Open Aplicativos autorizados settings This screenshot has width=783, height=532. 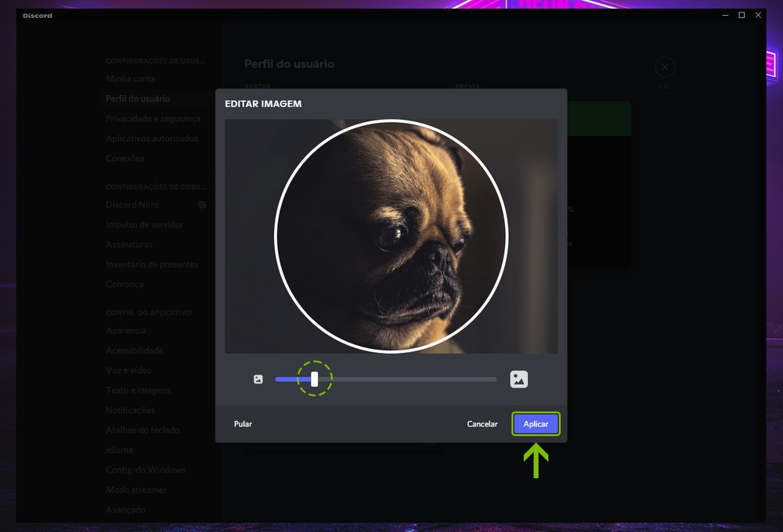(152, 138)
